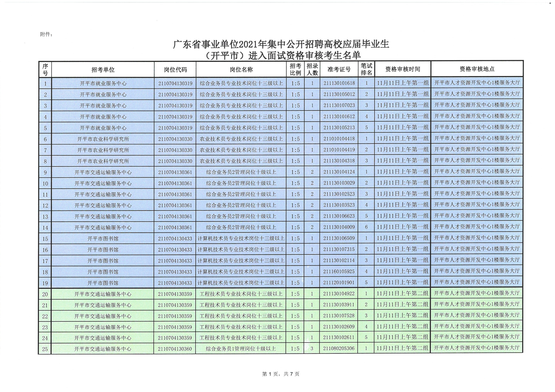Screen dimensions: 555x392
Task: Click the 岗位代码 column header
Action: (175, 70)
